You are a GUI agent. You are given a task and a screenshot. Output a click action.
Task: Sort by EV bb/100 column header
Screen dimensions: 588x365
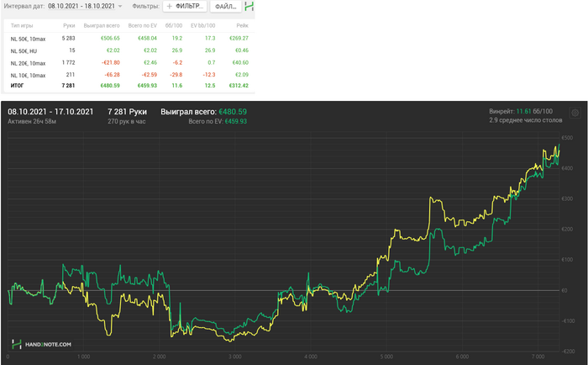pos(203,26)
